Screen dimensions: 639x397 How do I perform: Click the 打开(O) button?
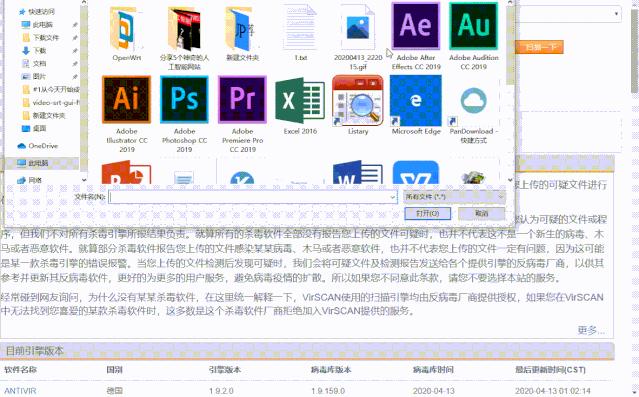pyautogui.click(x=427, y=213)
